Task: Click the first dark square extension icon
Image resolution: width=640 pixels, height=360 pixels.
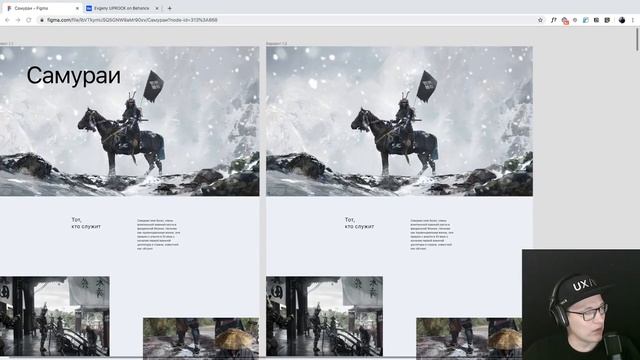Action: (596, 20)
